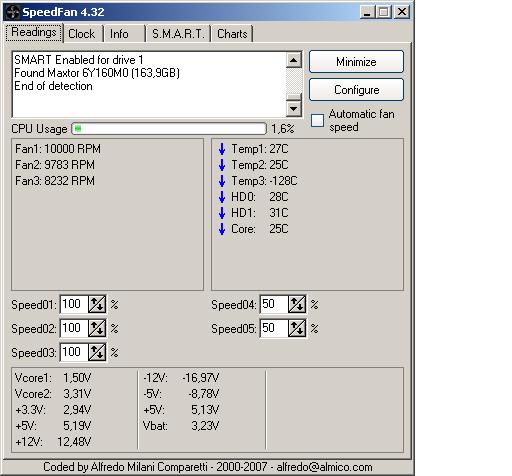Click the Vbat 3,23V reading

(181, 426)
